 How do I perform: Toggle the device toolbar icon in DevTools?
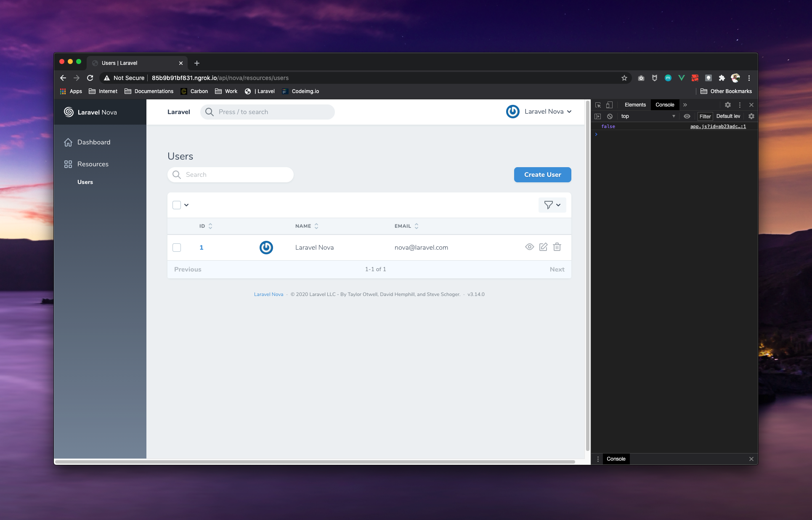pyautogui.click(x=609, y=105)
